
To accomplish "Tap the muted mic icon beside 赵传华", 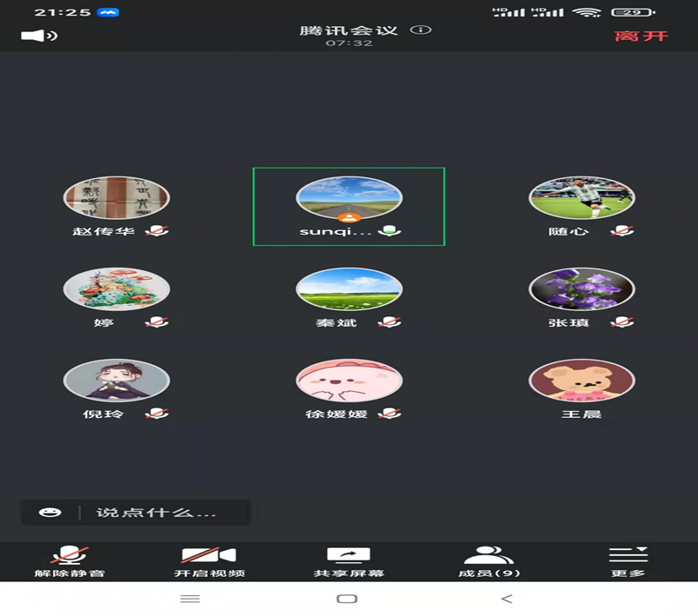I will (157, 231).
